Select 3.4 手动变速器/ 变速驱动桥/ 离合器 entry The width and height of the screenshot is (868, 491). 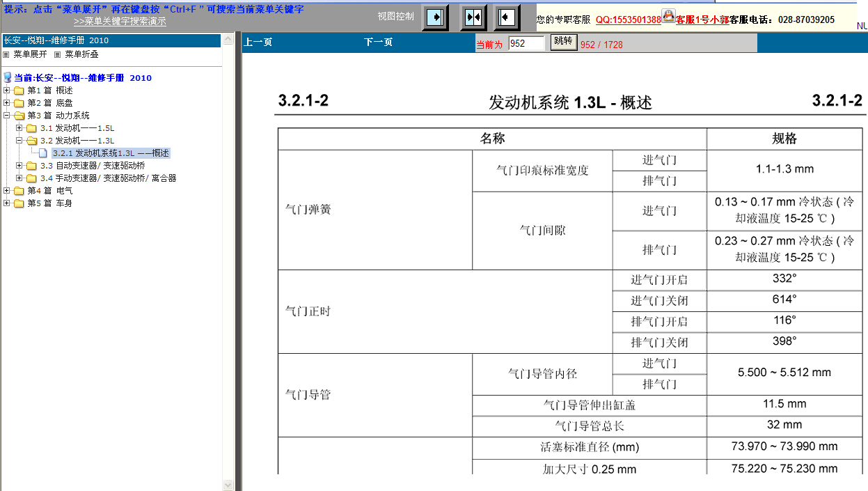pyautogui.click(x=108, y=178)
